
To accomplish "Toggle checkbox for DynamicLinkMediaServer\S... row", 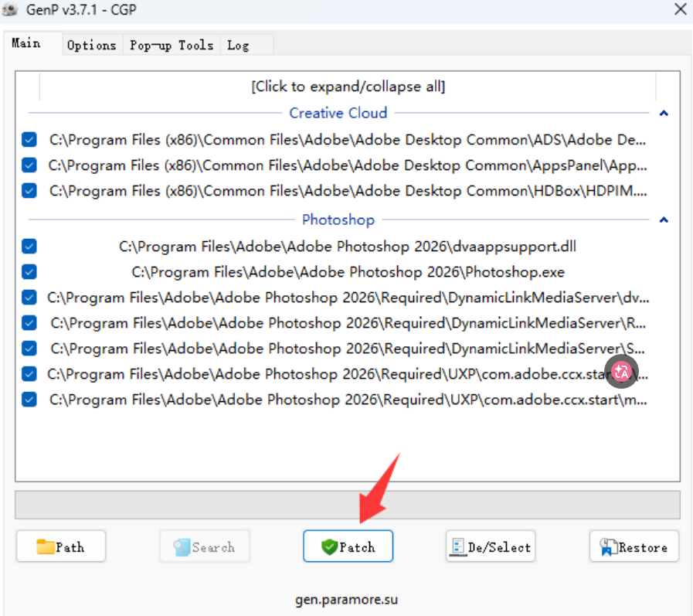I will click(x=29, y=349).
